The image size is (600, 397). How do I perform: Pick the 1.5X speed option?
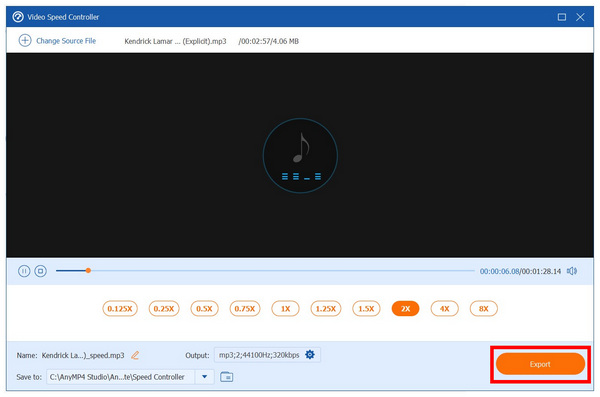click(x=366, y=309)
